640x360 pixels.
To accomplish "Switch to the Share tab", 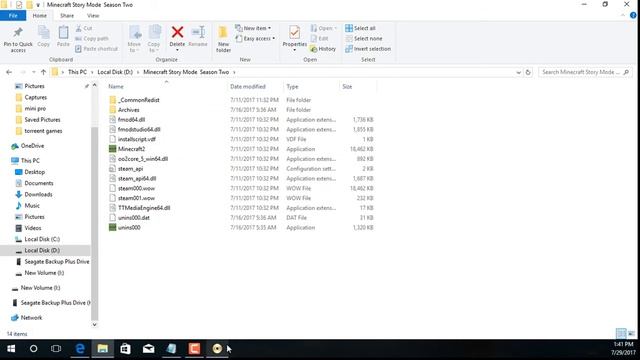I will [x=67, y=16].
